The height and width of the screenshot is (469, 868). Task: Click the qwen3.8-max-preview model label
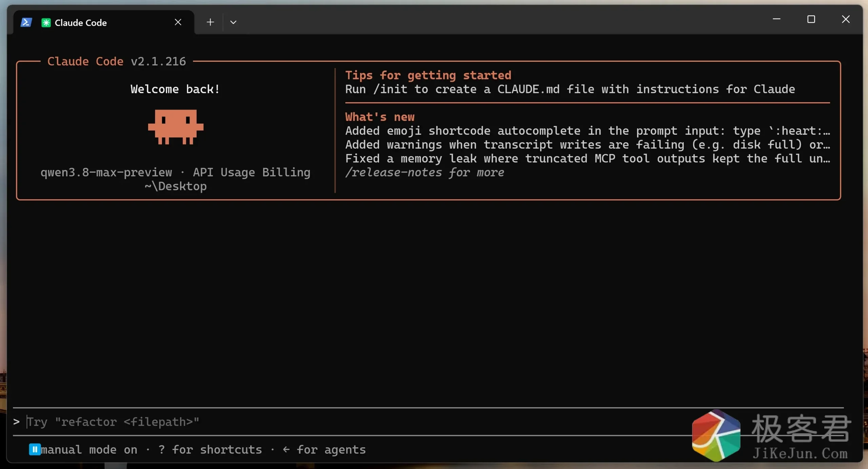[x=106, y=172]
